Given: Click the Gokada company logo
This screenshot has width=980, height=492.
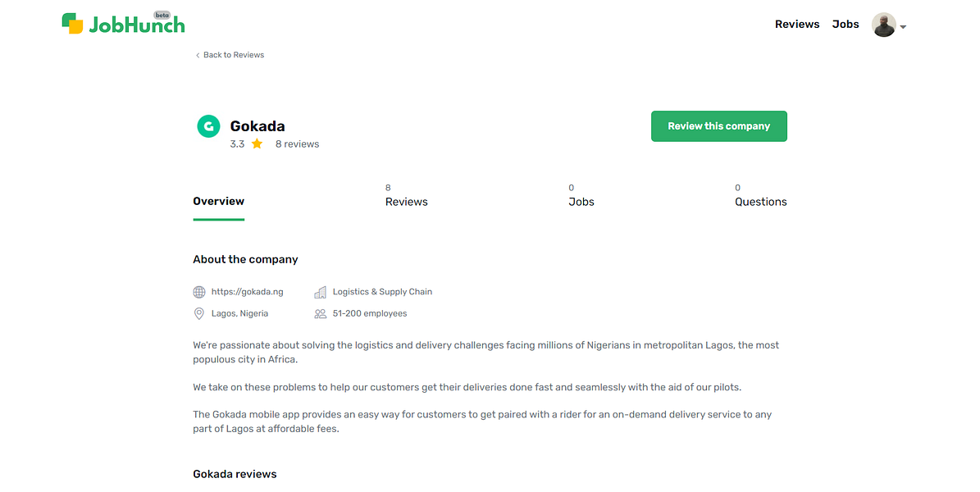Looking at the screenshot, I should [208, 126].
